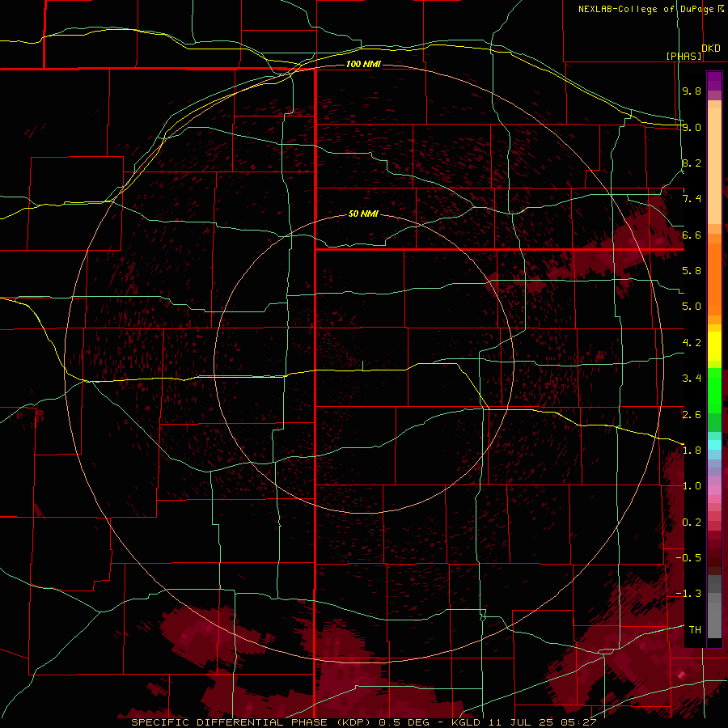Image resolution: width=728 pixels, height=728 pixels.
Task: Select the 0.2 value on the scale
Action: click(692, 523)
